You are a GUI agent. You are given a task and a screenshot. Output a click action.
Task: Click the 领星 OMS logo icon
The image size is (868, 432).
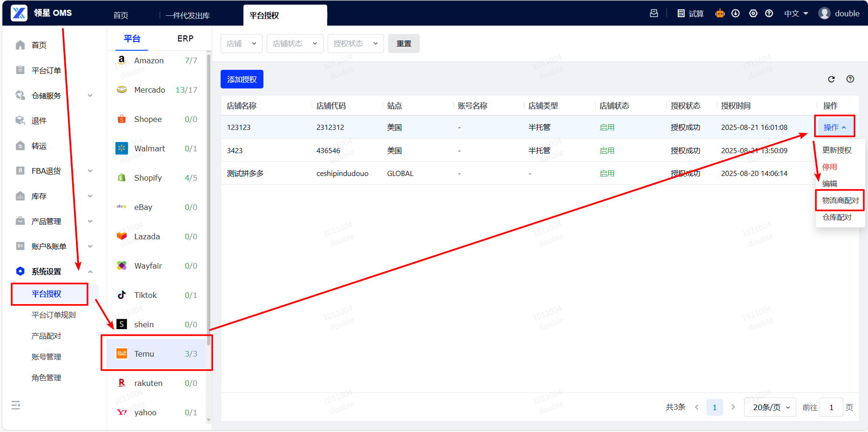(19, 13)
